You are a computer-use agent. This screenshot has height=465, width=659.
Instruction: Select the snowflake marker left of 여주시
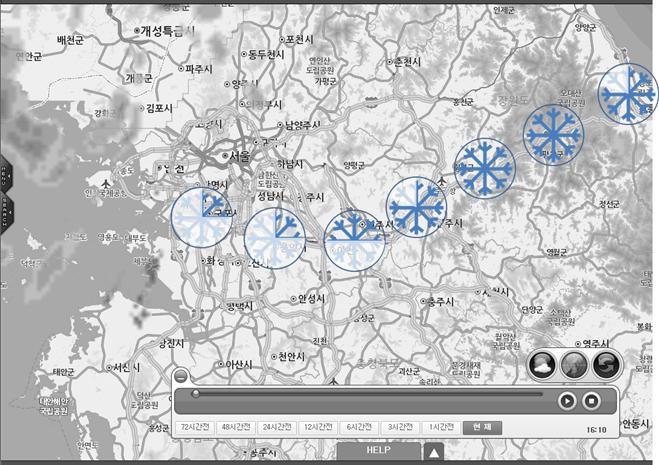coord(416,207)
